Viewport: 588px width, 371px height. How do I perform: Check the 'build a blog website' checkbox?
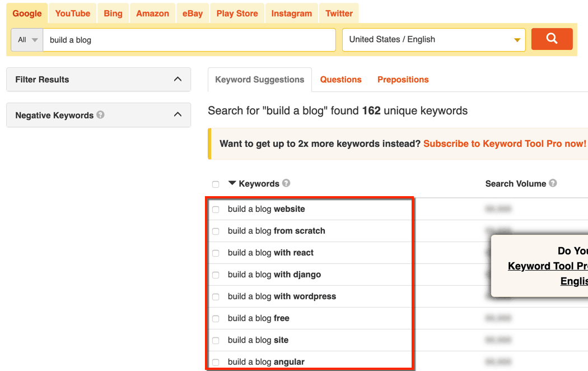[x=216, y=210]
